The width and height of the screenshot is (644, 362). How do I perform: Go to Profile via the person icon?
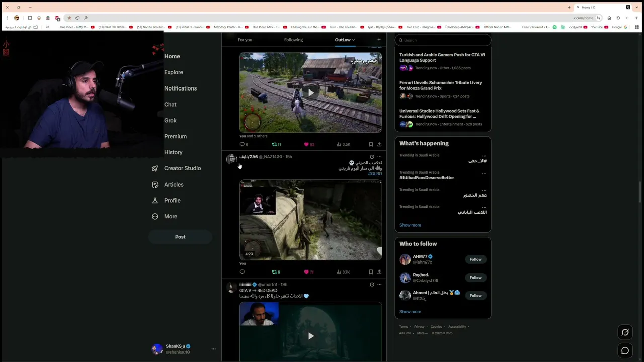(155, 200)
